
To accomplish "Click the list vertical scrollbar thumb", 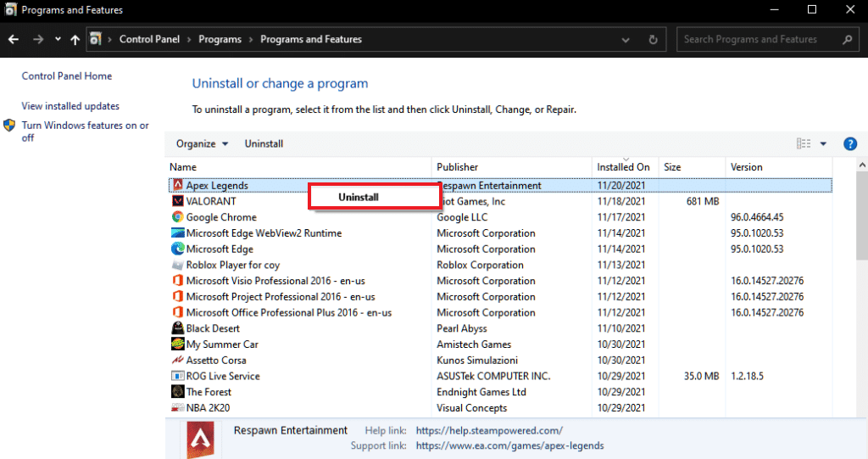I will click(862, 216).
